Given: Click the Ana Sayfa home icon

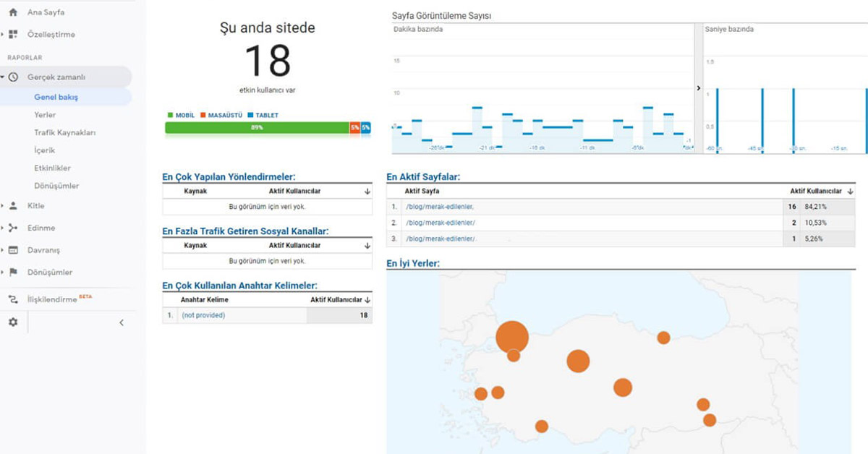Looking at the screenshot, I should [13, 12].
